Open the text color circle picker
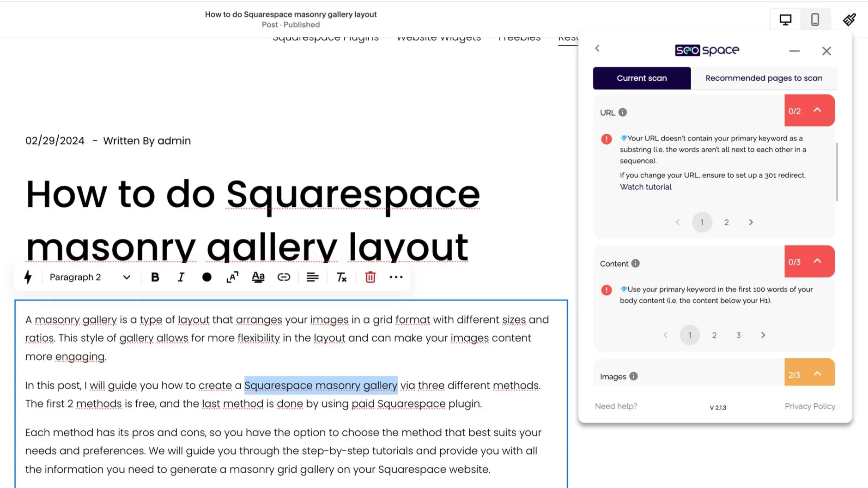 [x=207, y=277]
